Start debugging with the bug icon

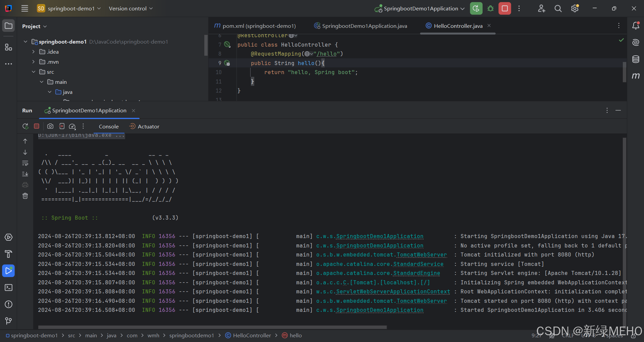pos(490,8)
